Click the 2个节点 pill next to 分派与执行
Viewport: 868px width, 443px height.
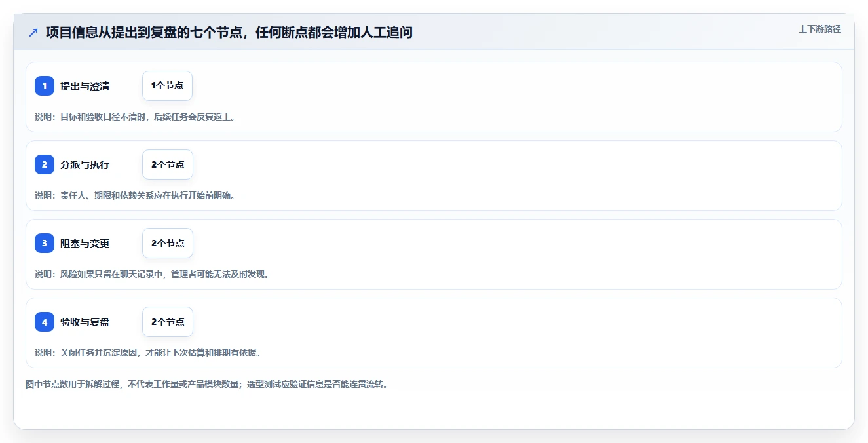coord(168,164)
